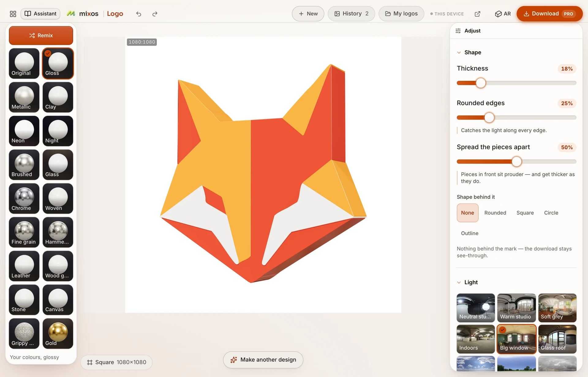Image resolution: width=588 pixels, height=377 pixels.
Task: Select Circle shape behind it
Action: coord(551,213)
